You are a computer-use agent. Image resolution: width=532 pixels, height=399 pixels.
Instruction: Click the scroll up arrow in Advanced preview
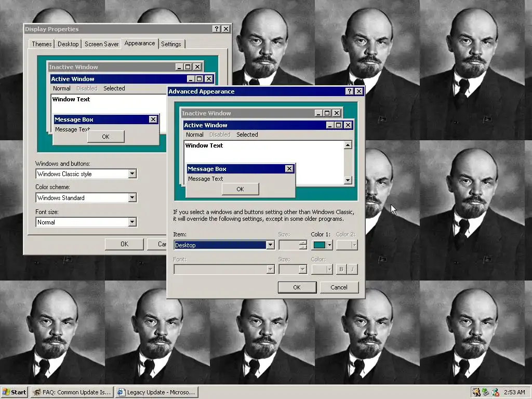click(348, 145)
